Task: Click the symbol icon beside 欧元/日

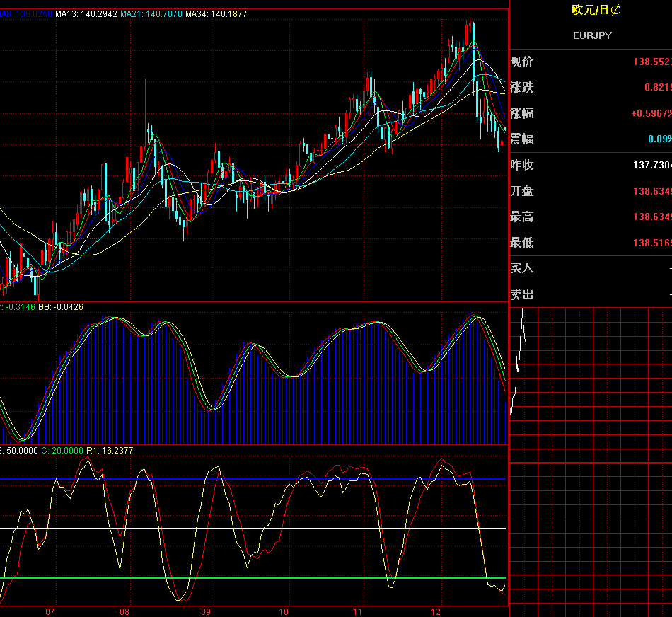Action: [x=615, y=10]
